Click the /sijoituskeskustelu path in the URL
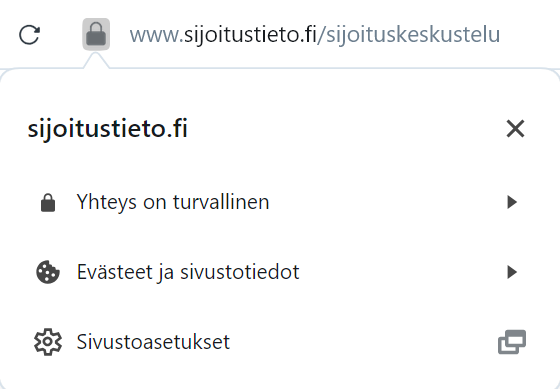560x389 pixels. click(x=409, y=35)
